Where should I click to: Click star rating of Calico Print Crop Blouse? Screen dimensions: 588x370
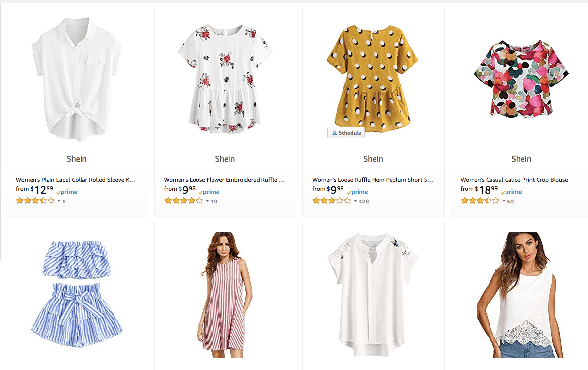(480, 201)
